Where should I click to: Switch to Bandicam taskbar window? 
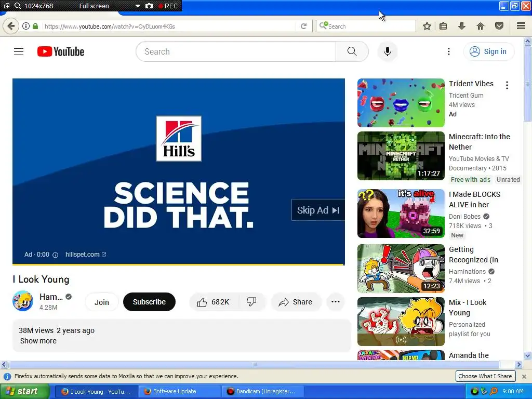click(263, 392)
